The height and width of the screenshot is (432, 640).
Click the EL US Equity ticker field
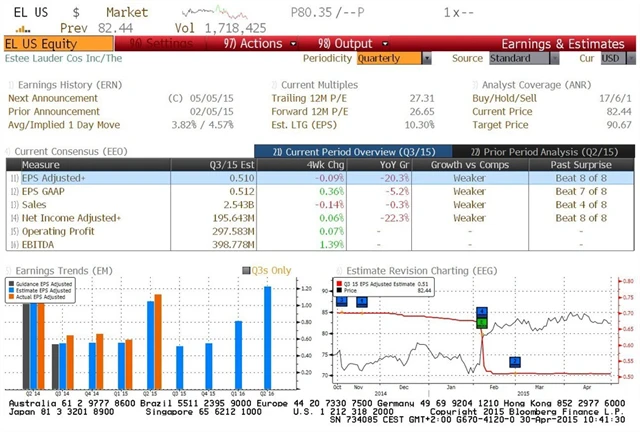pos(50,44)
